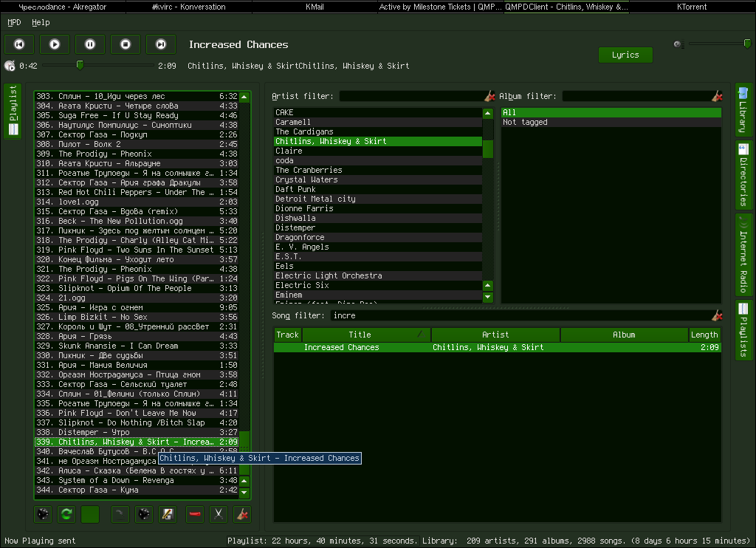
Task: Select the 'Increased Chances' song result row
Action: pyautogui.click(x=497, y=347)
